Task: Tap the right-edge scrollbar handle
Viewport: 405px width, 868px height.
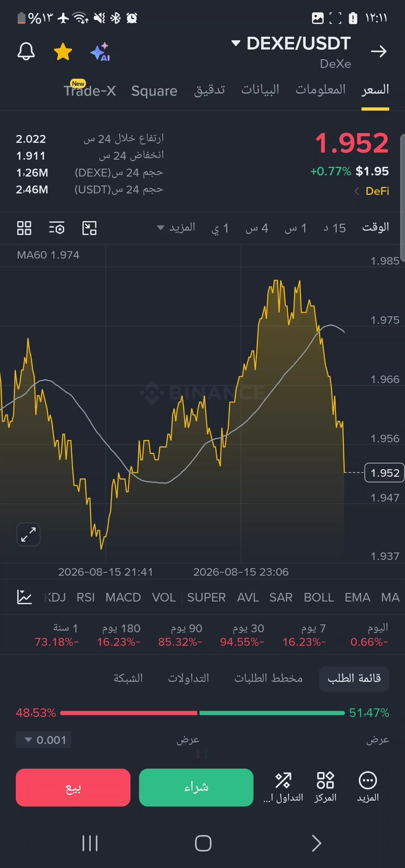Action: pos(402,198)
